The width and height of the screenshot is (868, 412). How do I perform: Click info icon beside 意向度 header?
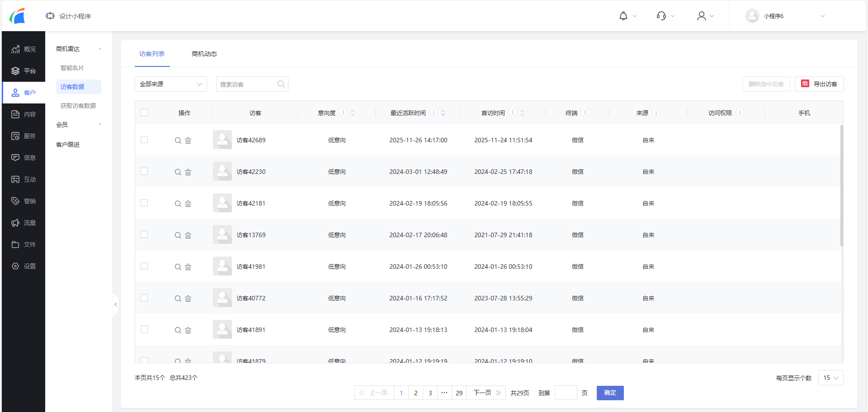(343, 112)
